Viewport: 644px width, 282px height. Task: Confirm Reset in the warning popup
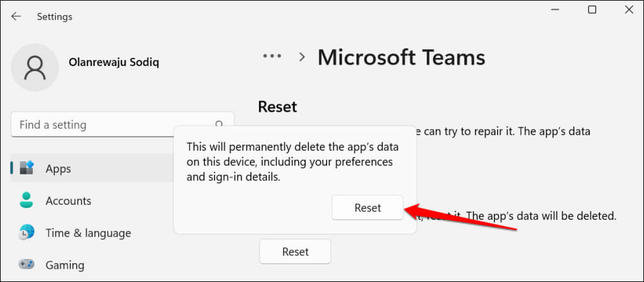click(x=367, y=208)
